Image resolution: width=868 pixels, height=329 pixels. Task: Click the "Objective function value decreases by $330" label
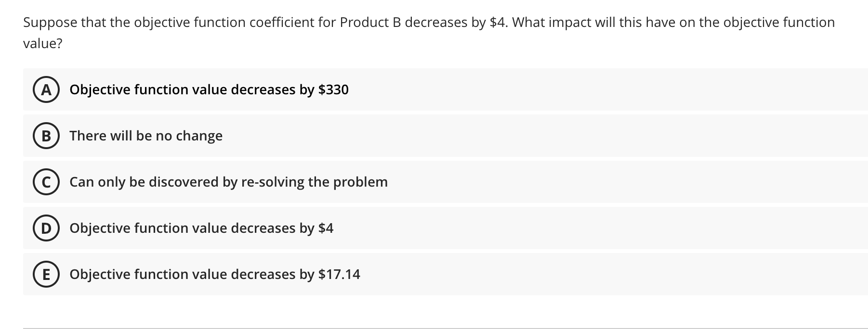coord(209,89)
